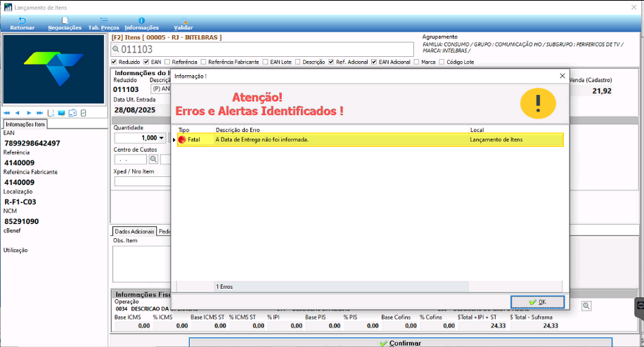Jump to the last image record
Viewport: 644px width, 347px height.
pos(39,113)
